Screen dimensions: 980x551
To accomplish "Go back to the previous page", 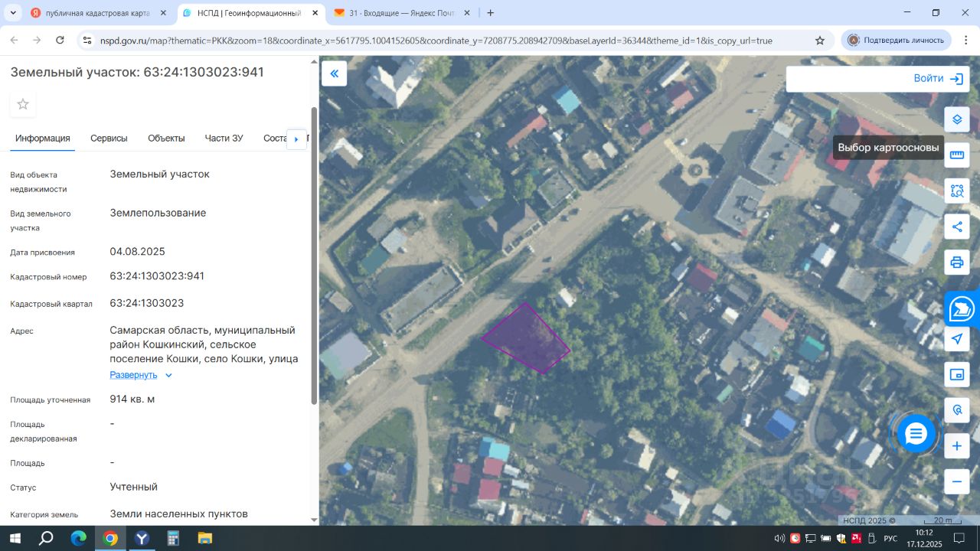I will (x=14, y=41).
